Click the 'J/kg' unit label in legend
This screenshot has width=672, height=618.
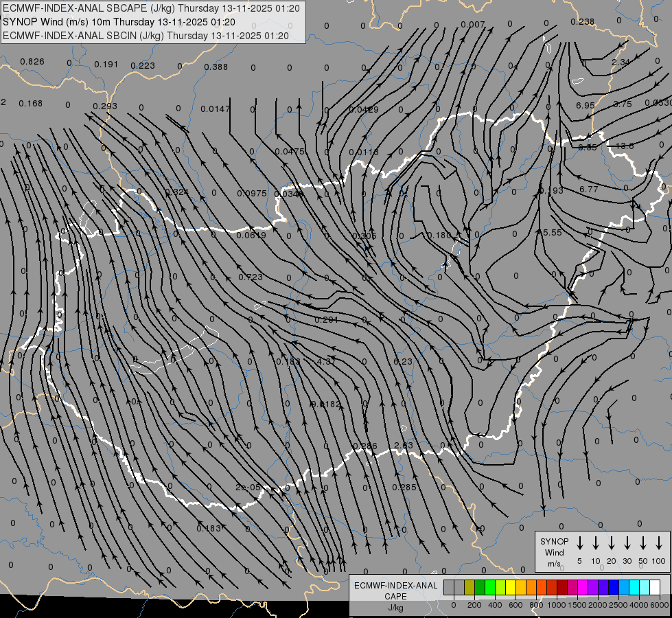(x=395, y=608)
